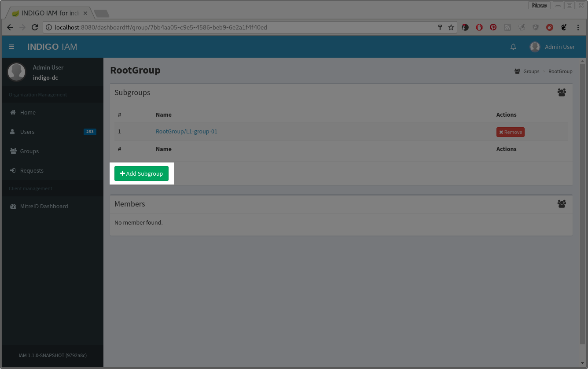Click the Opera extension icon
The image size is (588, 369).
point(479,27)
